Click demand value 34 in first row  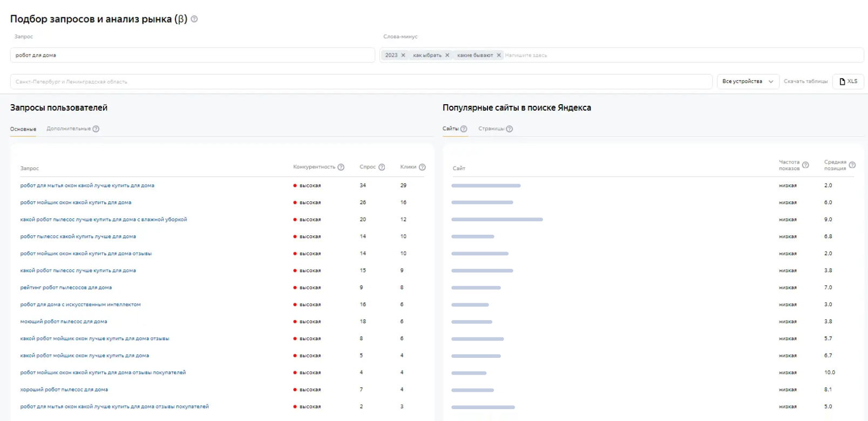(363, 186)
